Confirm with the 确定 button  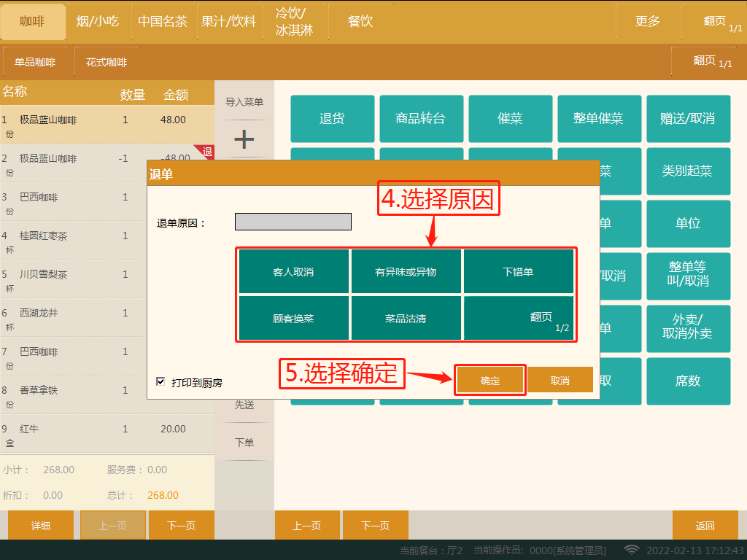point(490,380)
